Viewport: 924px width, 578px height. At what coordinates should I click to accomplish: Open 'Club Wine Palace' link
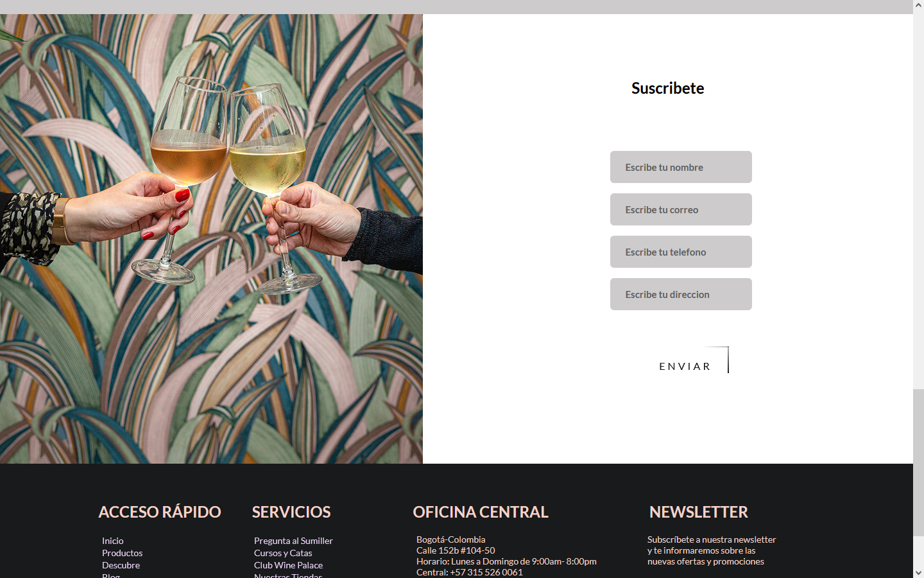pos(288,565)
